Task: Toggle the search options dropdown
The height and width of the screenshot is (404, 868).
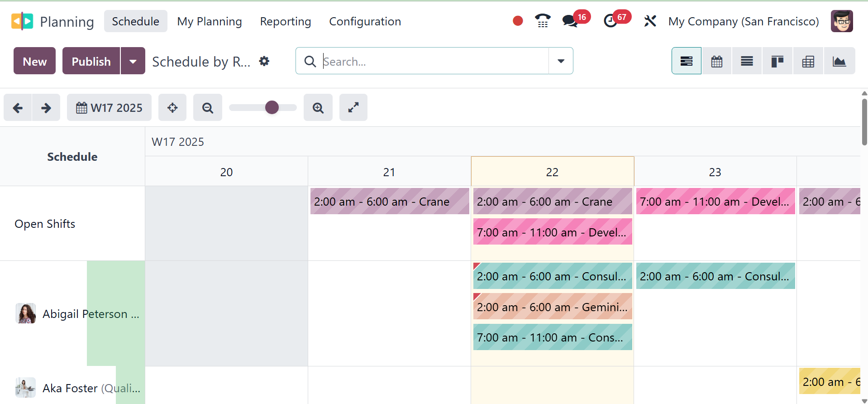Action: [561, 61]
